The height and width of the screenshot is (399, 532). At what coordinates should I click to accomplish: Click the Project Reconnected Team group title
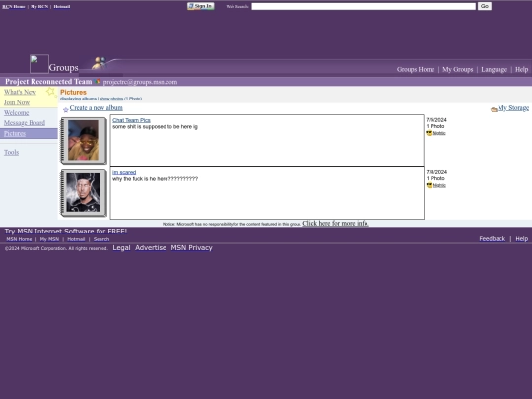coord(48,82)
